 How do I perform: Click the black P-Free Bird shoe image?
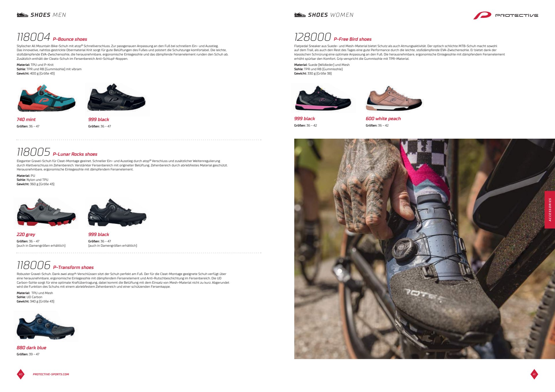(x=323, y=98)
